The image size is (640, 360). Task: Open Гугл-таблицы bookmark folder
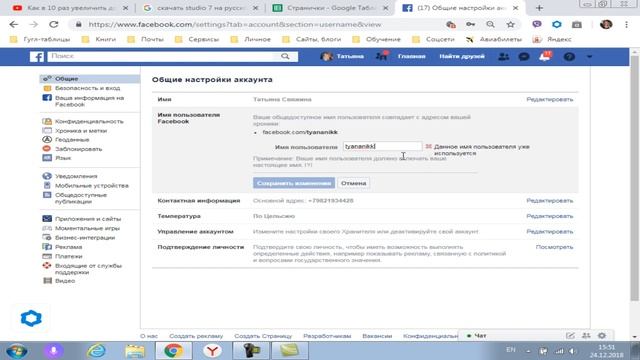(x=40, y=40)
